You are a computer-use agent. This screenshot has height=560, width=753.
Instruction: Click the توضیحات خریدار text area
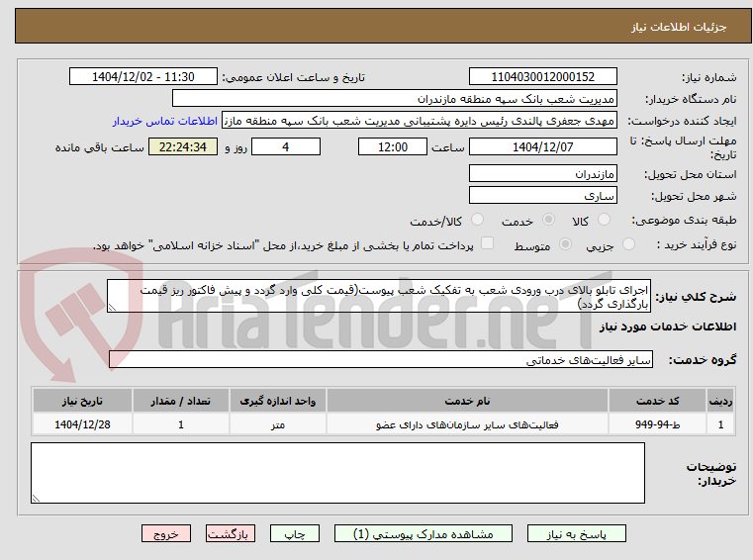[x=337, y=473]
